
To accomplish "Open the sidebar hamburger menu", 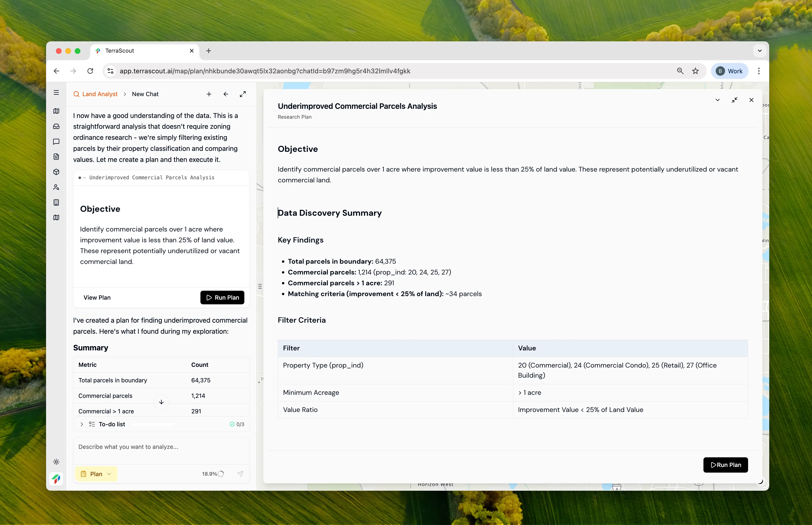I will point(56,93).
